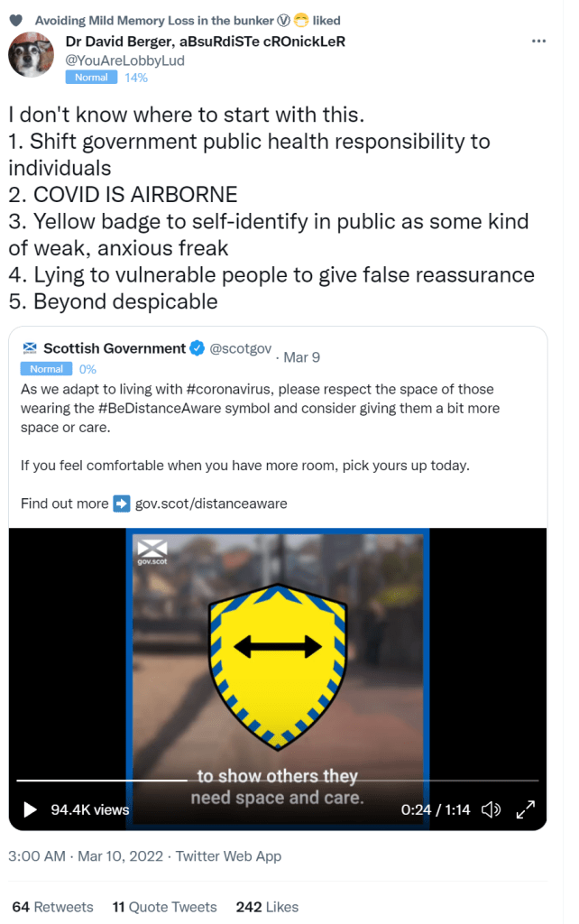Click the heart icon beside the liked notice

(x=16, y=21)
